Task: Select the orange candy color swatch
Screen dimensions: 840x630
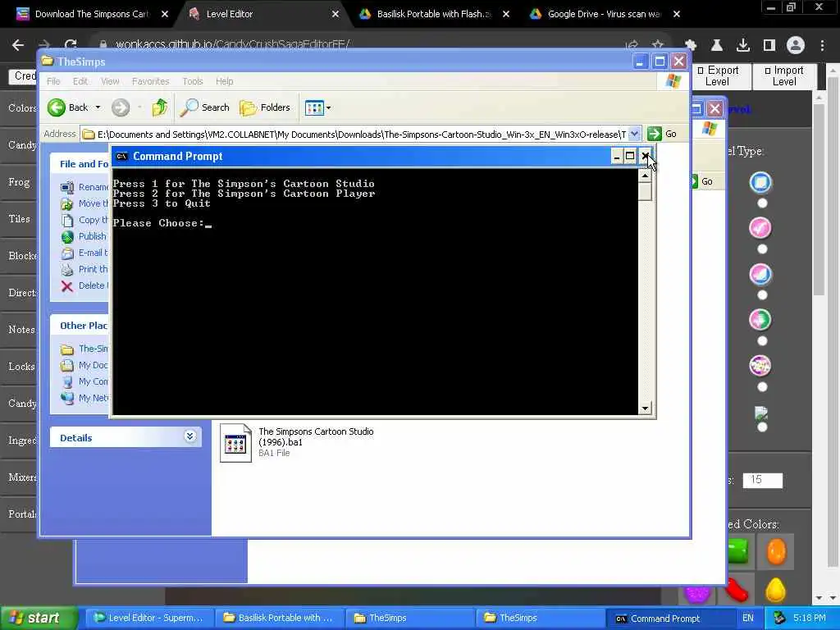Action: (776, 552)
